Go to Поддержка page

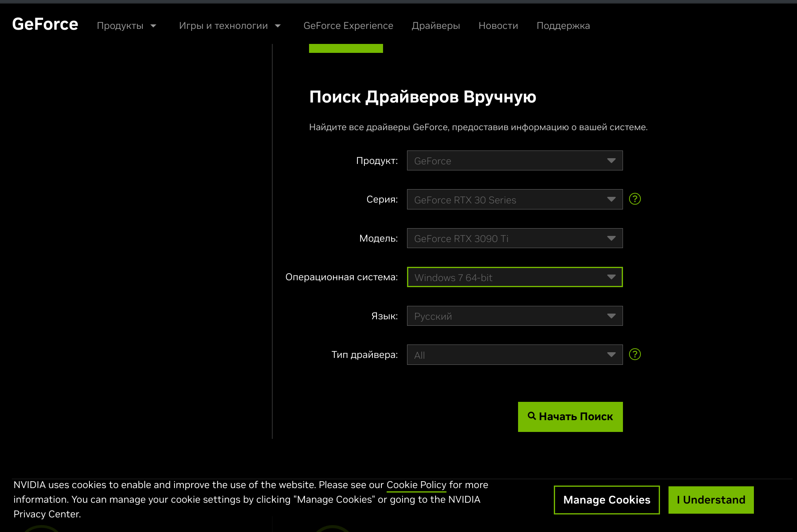click(563, 26)
